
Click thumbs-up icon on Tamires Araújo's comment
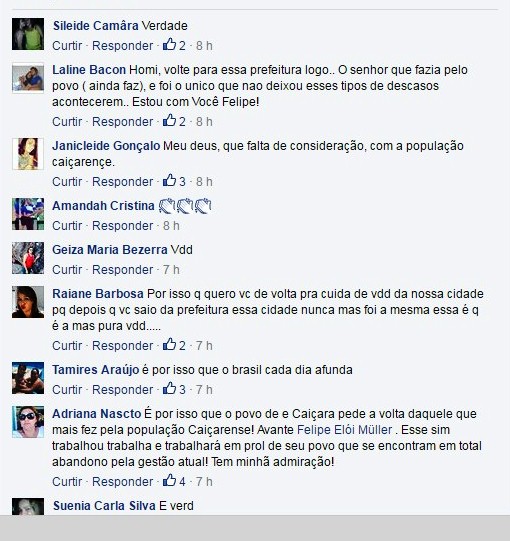tap(169, 388)
